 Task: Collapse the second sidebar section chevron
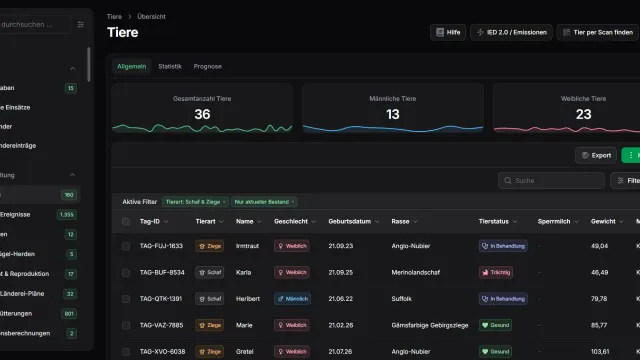(72, 175)
